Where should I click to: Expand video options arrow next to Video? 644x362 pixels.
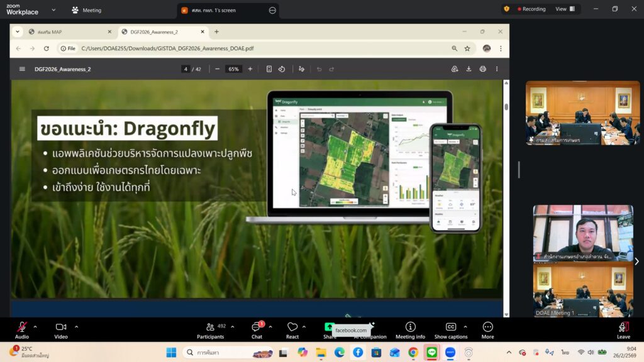tap(77, 327)
